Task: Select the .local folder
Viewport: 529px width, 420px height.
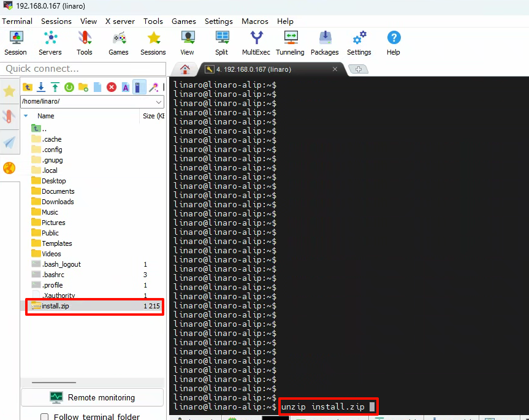Action: 45,170
